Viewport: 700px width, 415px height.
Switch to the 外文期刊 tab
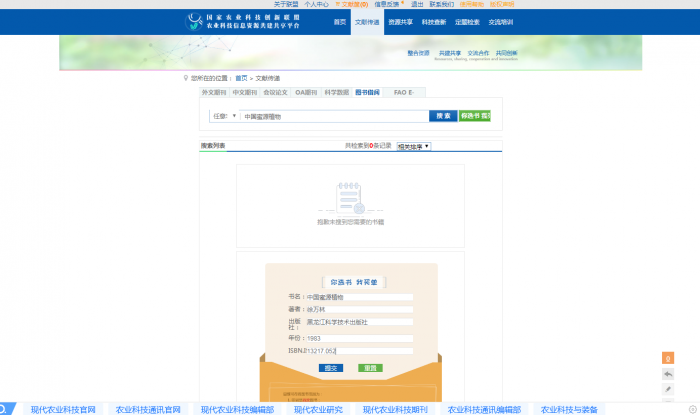click(215, 92)
